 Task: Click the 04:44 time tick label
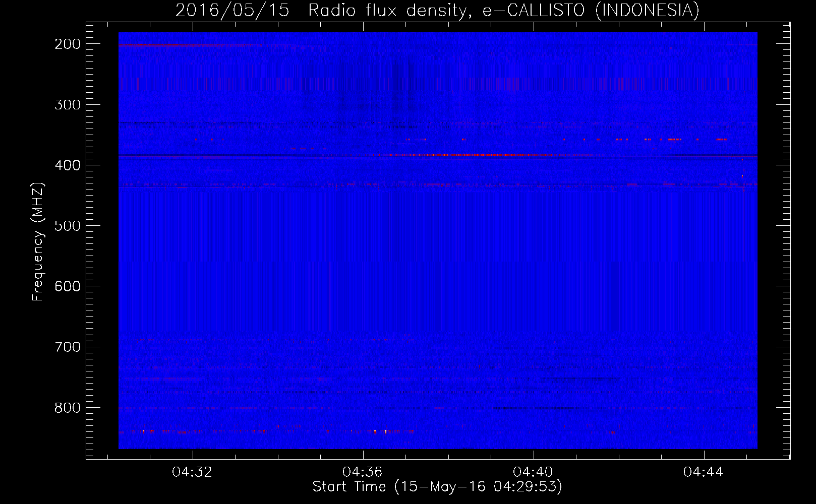click(x=704, y=472)
